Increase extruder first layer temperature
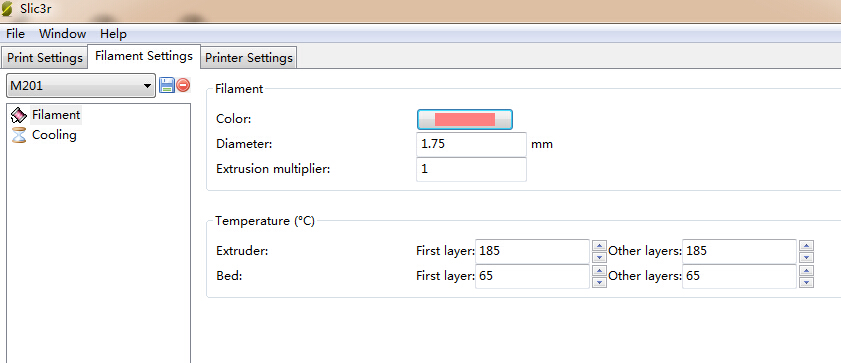The height and width of the screenshot is (363, 841). (599, 245)
